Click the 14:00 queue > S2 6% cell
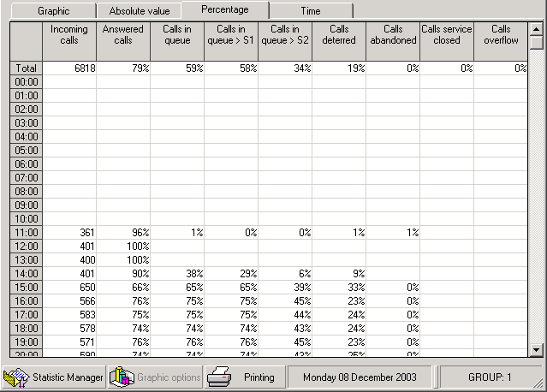The height and width of the screenshot is (392, 547). (285, 273)
